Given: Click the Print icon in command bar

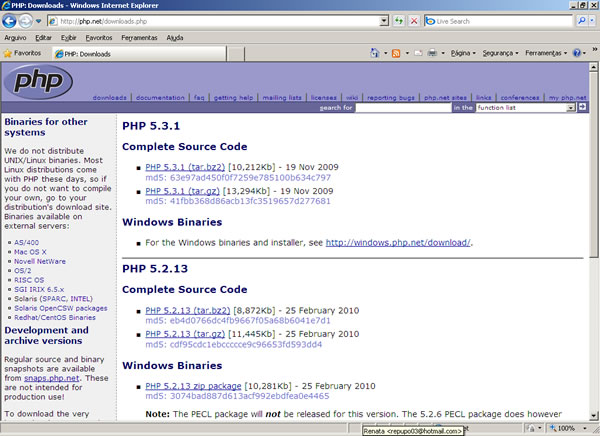Looking at the screenshot, I should click(432, 53).
